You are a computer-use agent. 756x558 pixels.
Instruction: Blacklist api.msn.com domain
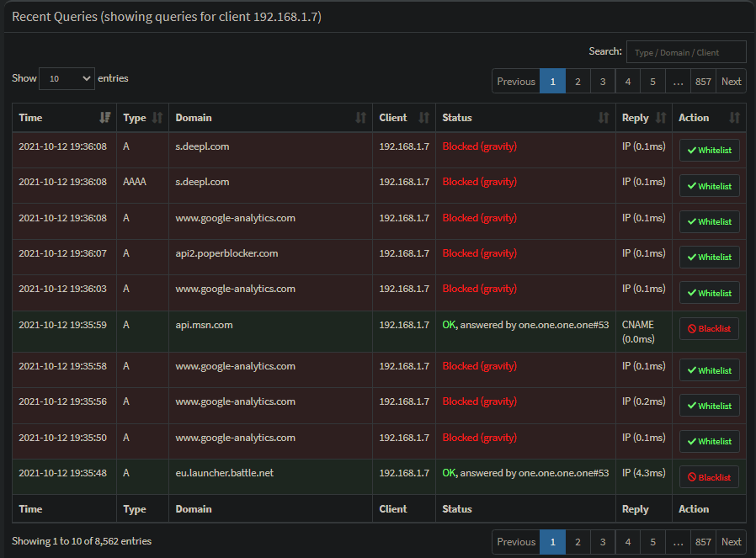[709, 329]
